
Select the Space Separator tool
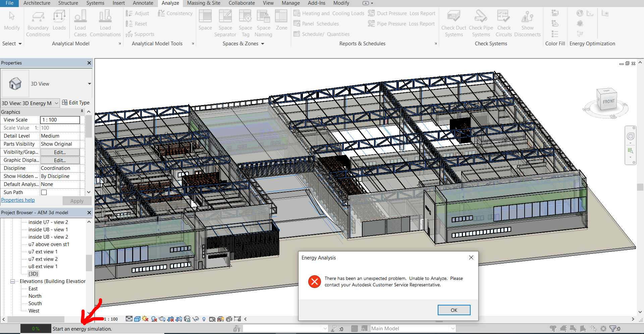click(x=225, y=22)
